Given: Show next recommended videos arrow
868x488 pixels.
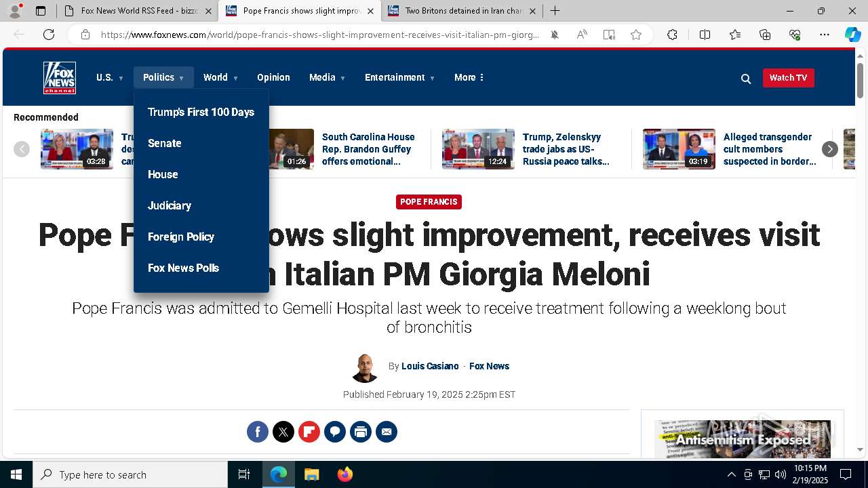Looking at the screenshot, I should point(830,149).
